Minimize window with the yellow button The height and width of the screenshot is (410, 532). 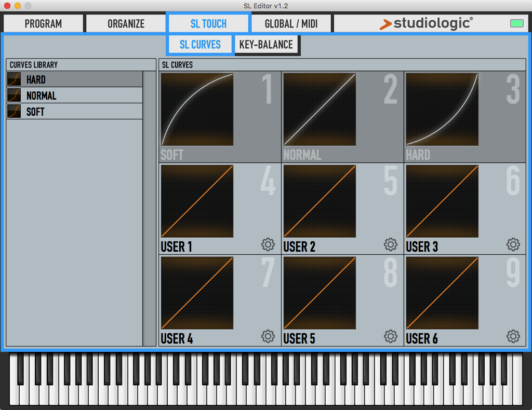[18, 5]
